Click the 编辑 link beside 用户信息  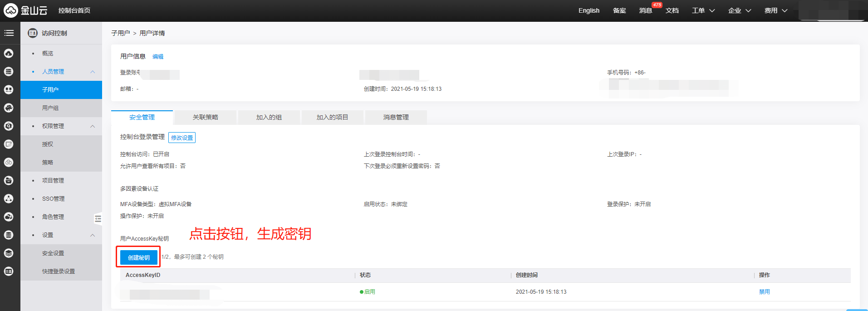pos(158,57)
